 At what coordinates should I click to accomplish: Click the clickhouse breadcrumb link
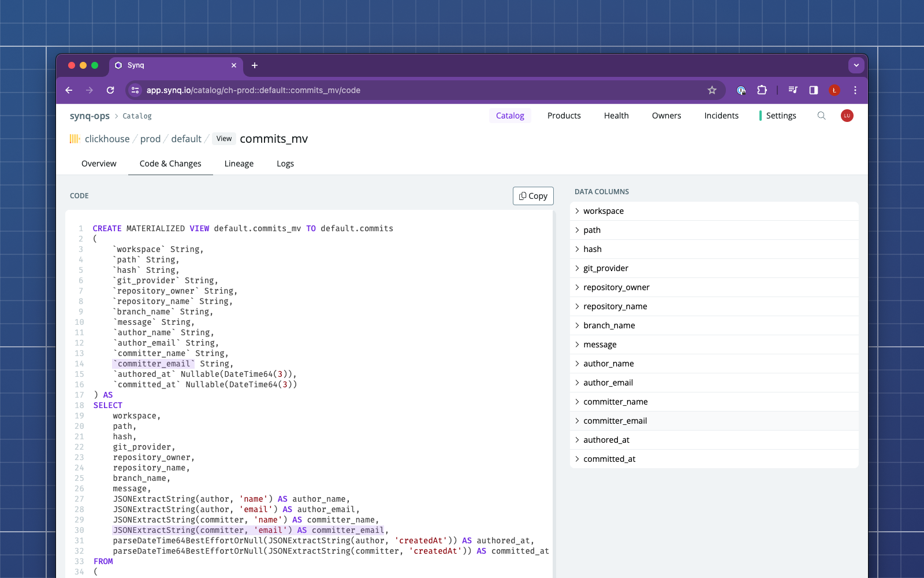click(x=107, y=139)
